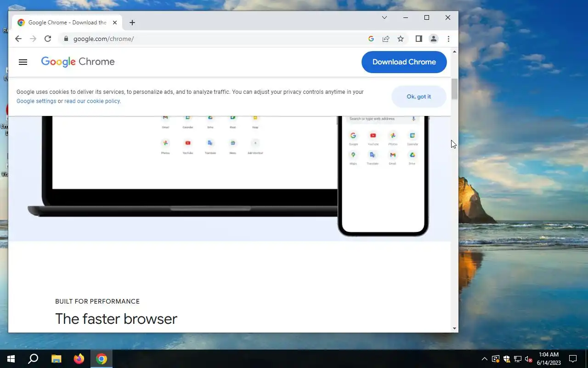Reload the Google Chrome page
Screen dimensions: 588x368
47,39
